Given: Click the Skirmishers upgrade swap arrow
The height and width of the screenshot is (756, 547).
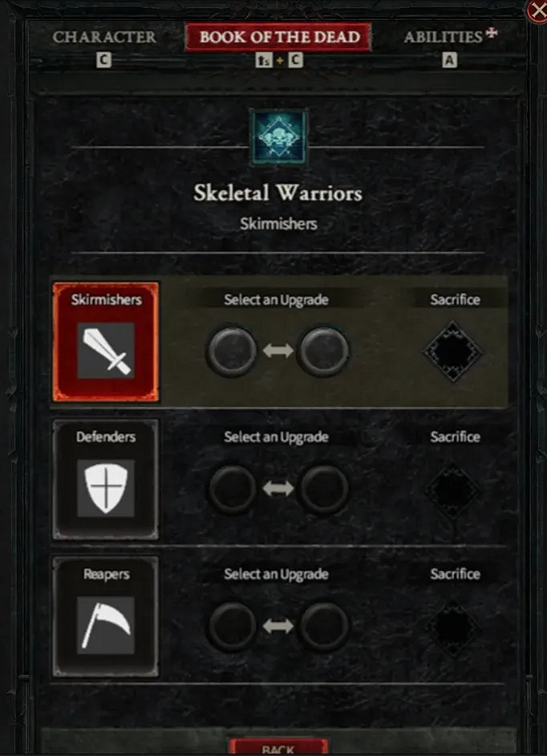Looking at the screenshot, I should (x=278, y=351).
